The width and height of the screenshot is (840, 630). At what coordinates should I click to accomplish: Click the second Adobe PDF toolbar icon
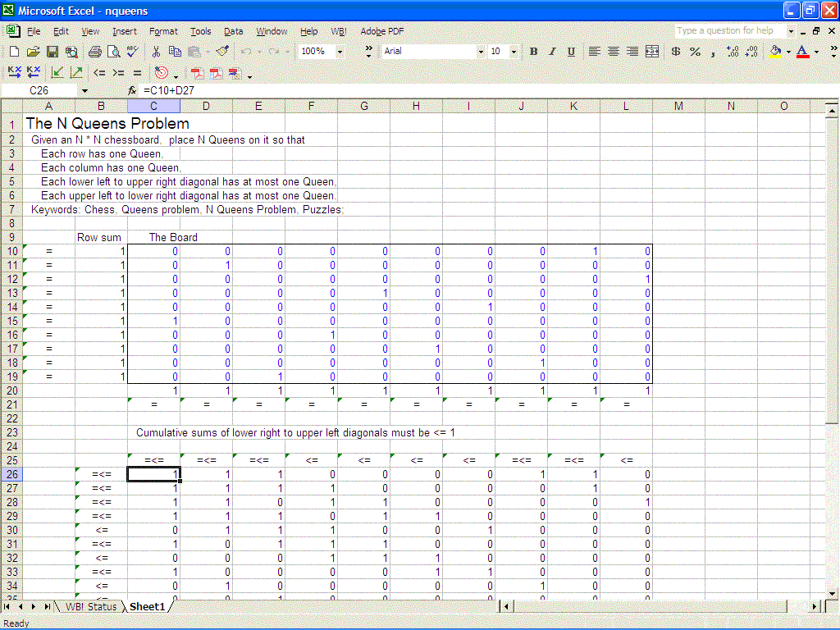click(217, 73)
